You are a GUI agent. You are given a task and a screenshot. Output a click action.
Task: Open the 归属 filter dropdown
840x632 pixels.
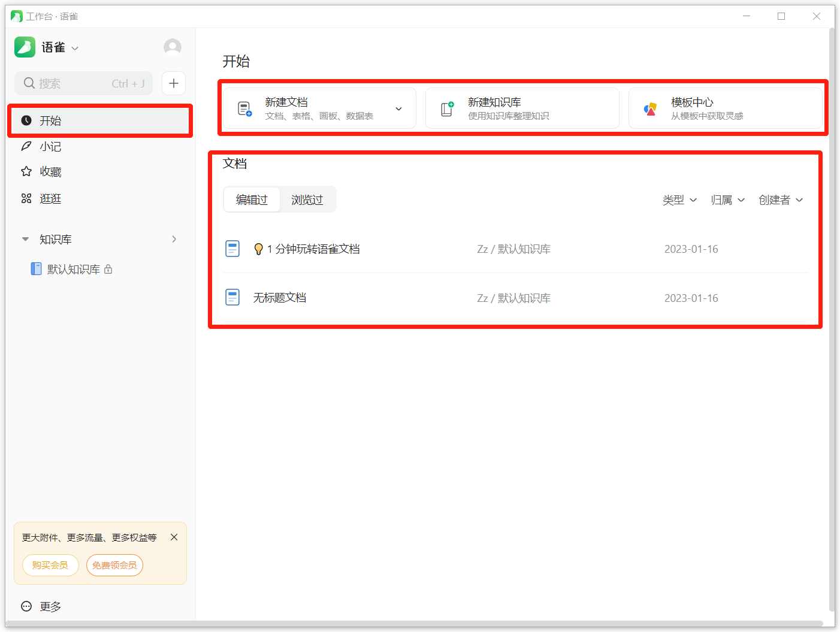point(728,200)
